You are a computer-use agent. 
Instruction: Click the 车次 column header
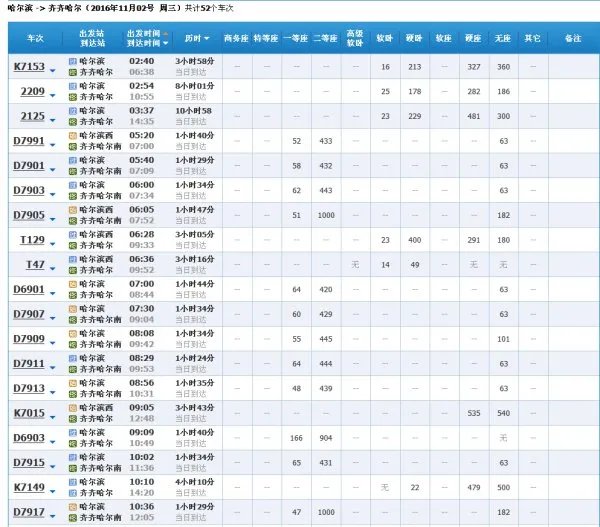click(x=35, y=38)
